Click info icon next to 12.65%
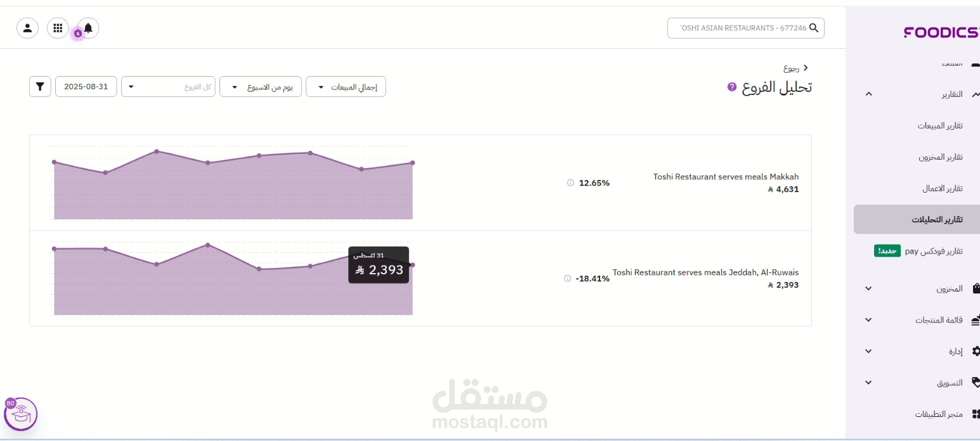 (x=570, y=182)
